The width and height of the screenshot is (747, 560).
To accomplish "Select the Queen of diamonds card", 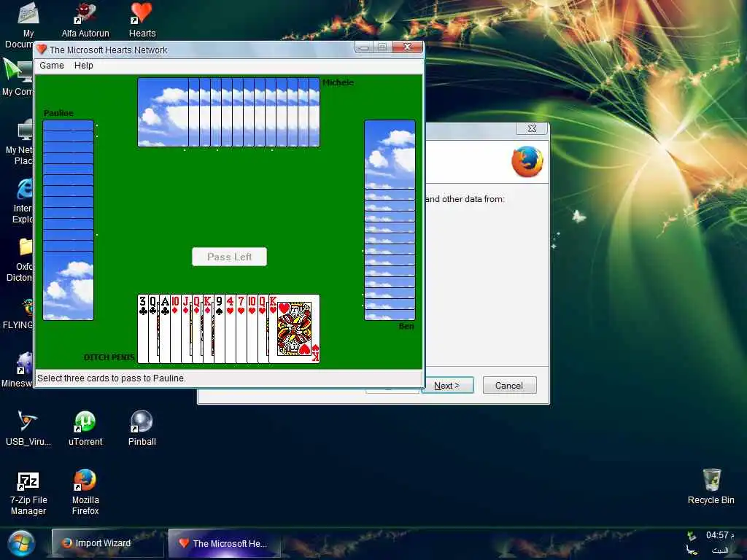I will pos(197,329).
